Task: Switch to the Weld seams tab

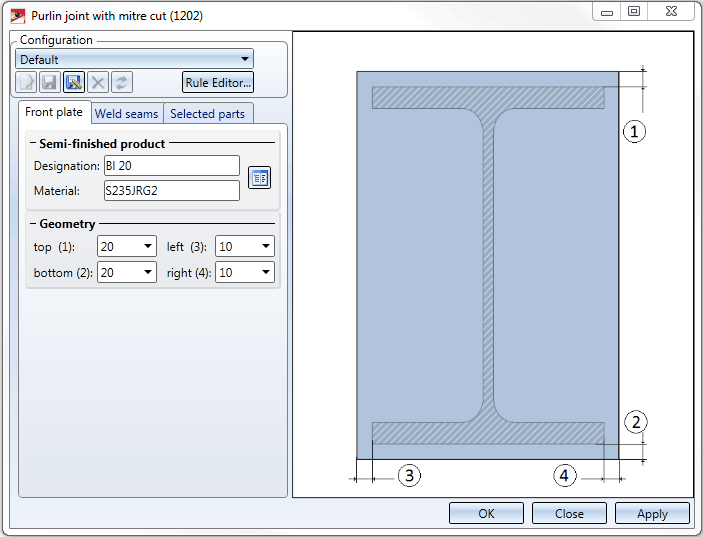Action: pos(126,114)
